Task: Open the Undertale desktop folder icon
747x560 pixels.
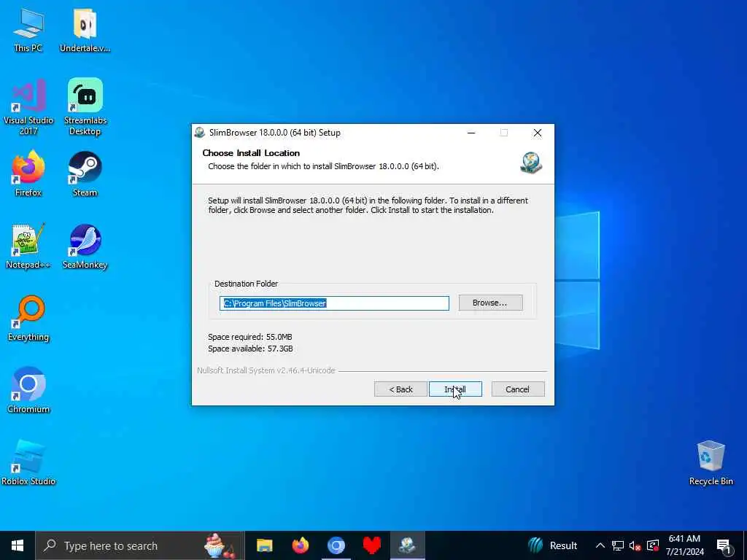Action: (x=85, y=29)
